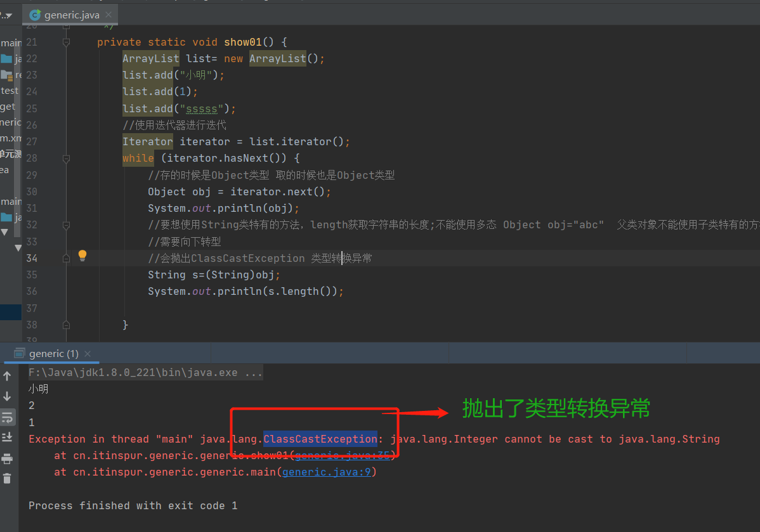Image resolution: width=760 pixels, height=532 pixels.
Task: Close the 'generic (1)' run tab
Action: (x=88, y=354)
